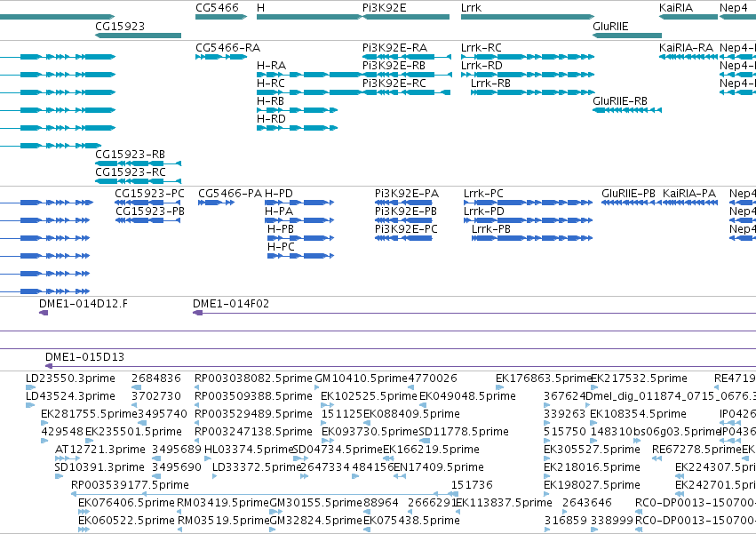Select the KaiRIA-RA transcript
756x534 pixels.
tap(688, 57)
